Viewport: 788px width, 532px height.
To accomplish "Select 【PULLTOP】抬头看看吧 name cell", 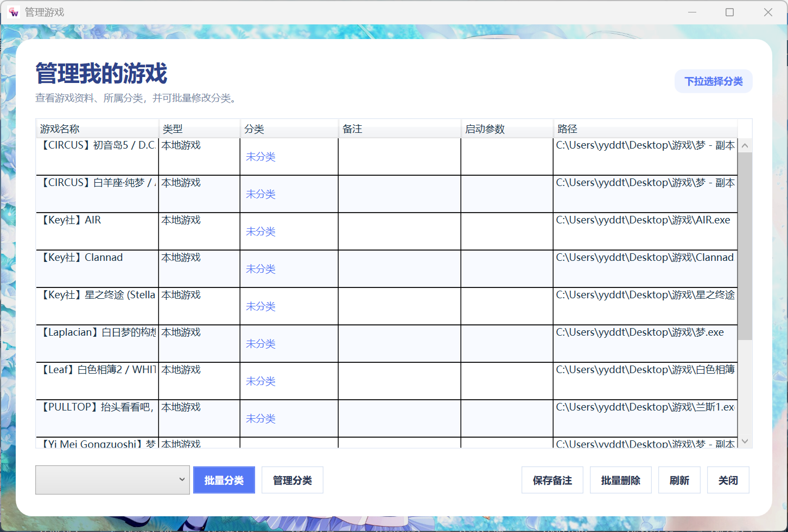I will pos(97,419).
